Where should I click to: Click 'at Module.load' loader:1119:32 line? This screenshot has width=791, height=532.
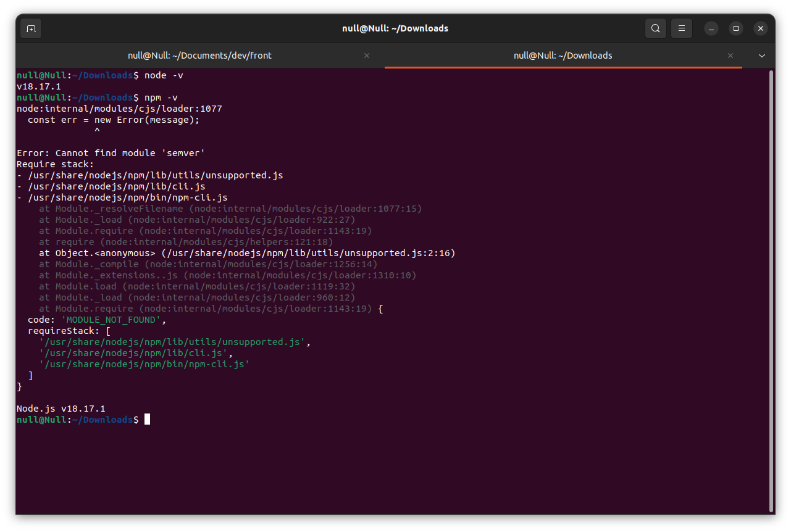(x=197, y=286)
